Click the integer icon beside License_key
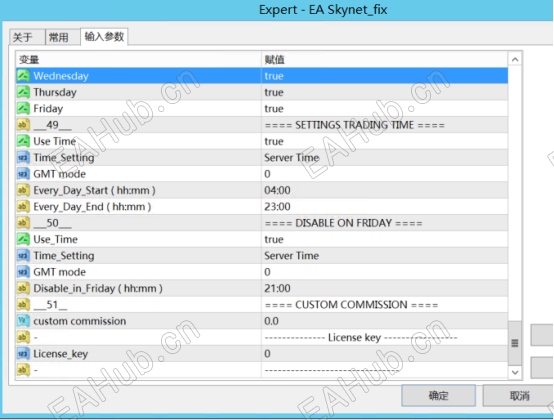 (x=23, y=354)
